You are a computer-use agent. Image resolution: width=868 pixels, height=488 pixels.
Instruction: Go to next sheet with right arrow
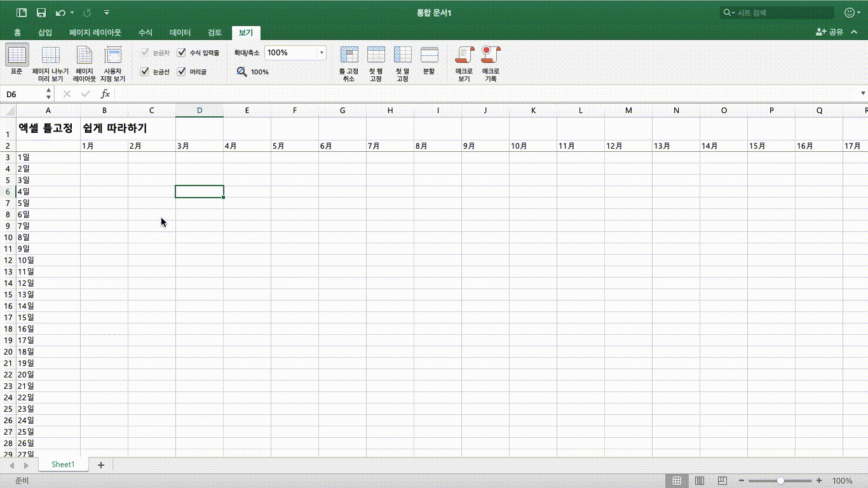(26, 466)
